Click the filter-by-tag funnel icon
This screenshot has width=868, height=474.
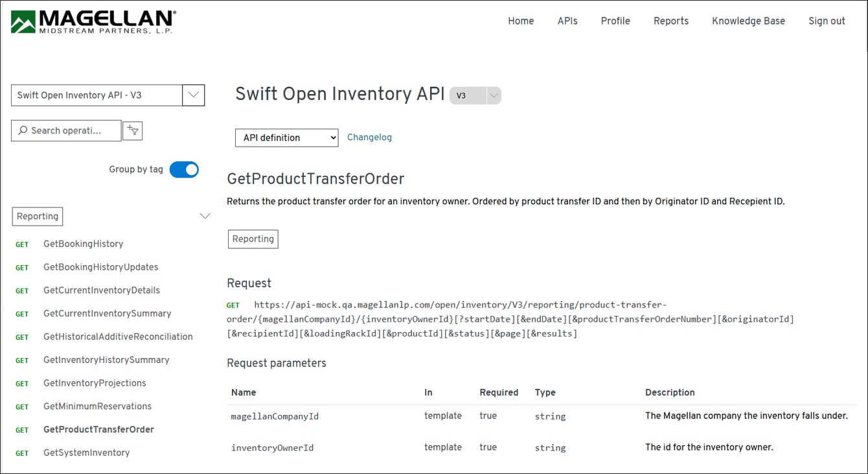tap(133, 130)
